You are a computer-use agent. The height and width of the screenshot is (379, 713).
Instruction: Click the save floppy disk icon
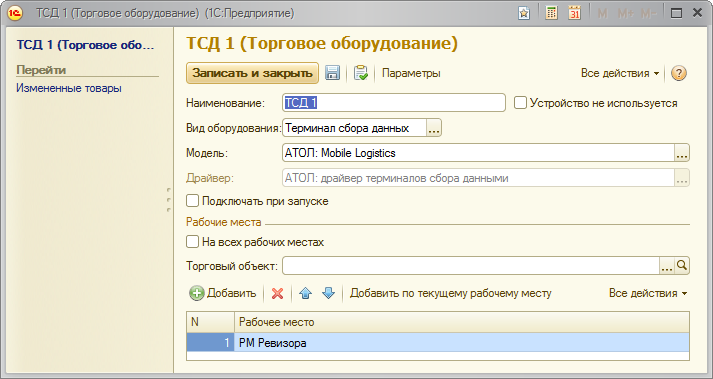pos(332,73)
